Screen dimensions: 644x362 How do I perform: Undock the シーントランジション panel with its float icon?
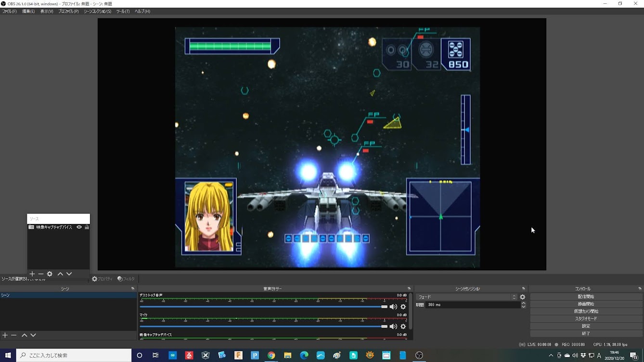pos(524,289)
